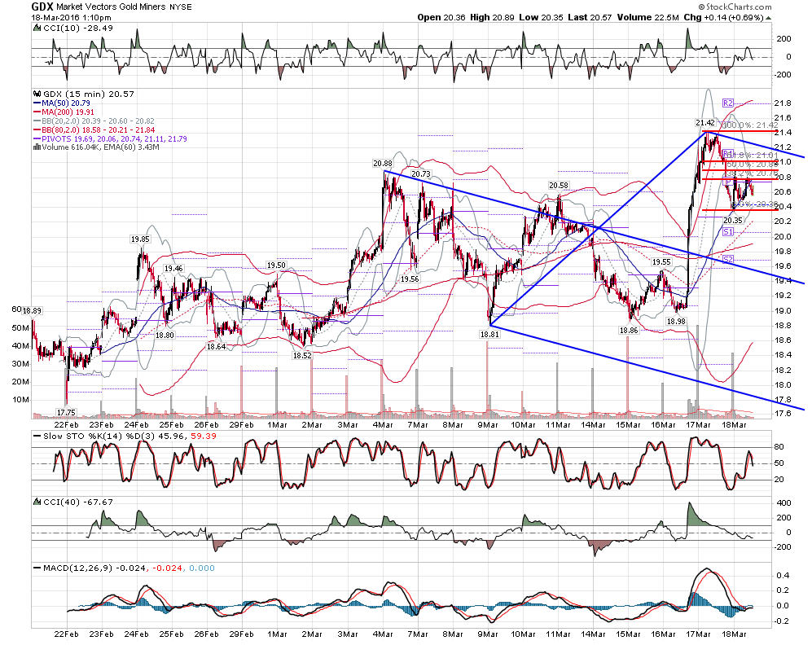The image size is (812, 645).
Task: Click the 19.56 price label
Action: pos(410,279)
